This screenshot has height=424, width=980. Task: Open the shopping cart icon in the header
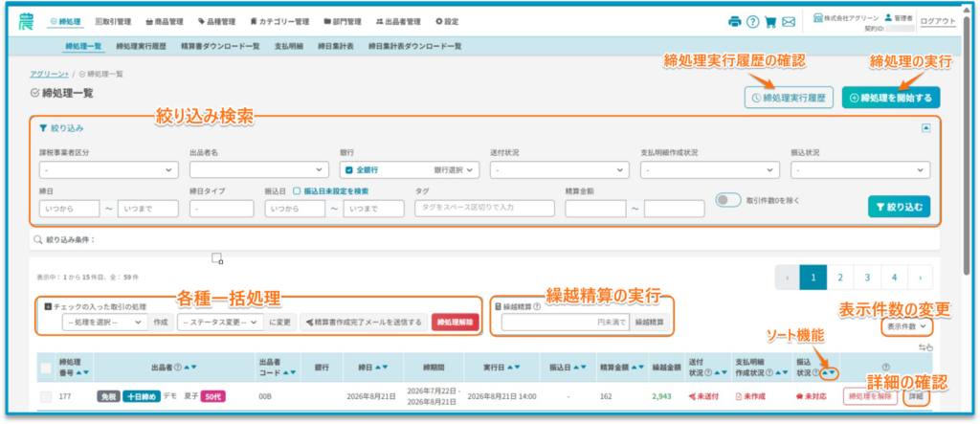click(x=770, y=22)
